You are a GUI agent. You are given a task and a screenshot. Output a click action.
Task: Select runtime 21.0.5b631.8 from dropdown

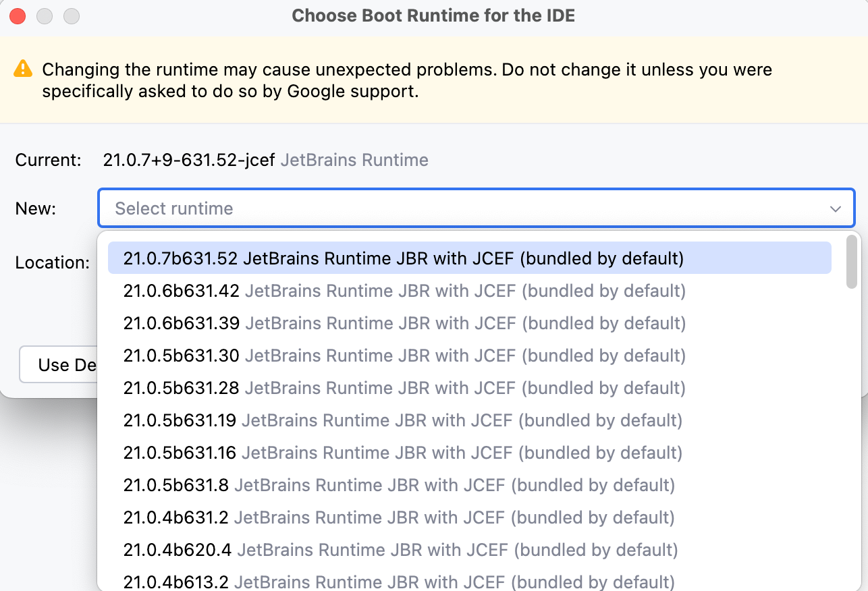470,485
